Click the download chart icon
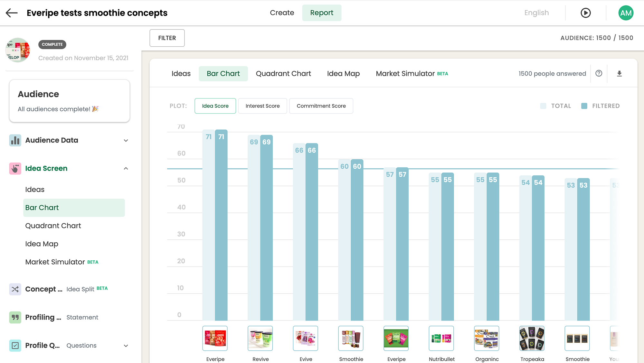Image resolution: width=644 pixels, height=363 pixels. click(x=619, y=74)
